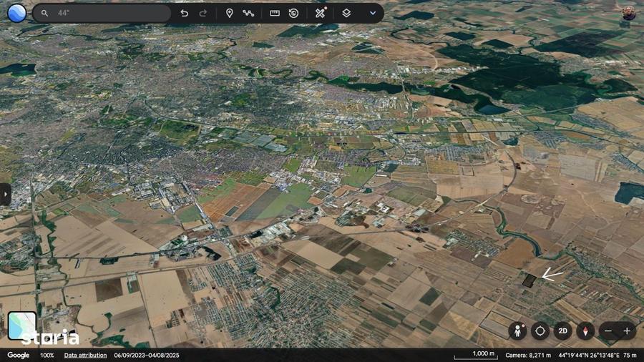Screen dimensions: 644x362
Task: Draw a path or polygon
Action: tap(248, 13)
